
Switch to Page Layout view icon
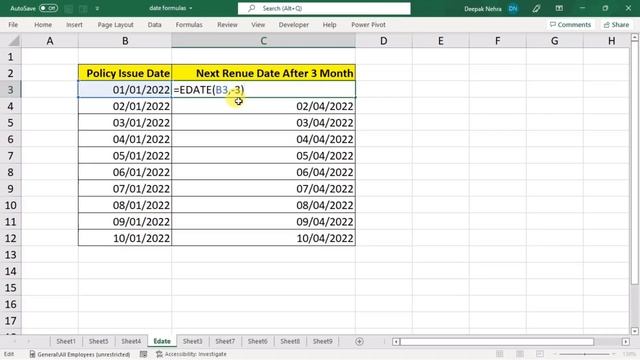520,354
